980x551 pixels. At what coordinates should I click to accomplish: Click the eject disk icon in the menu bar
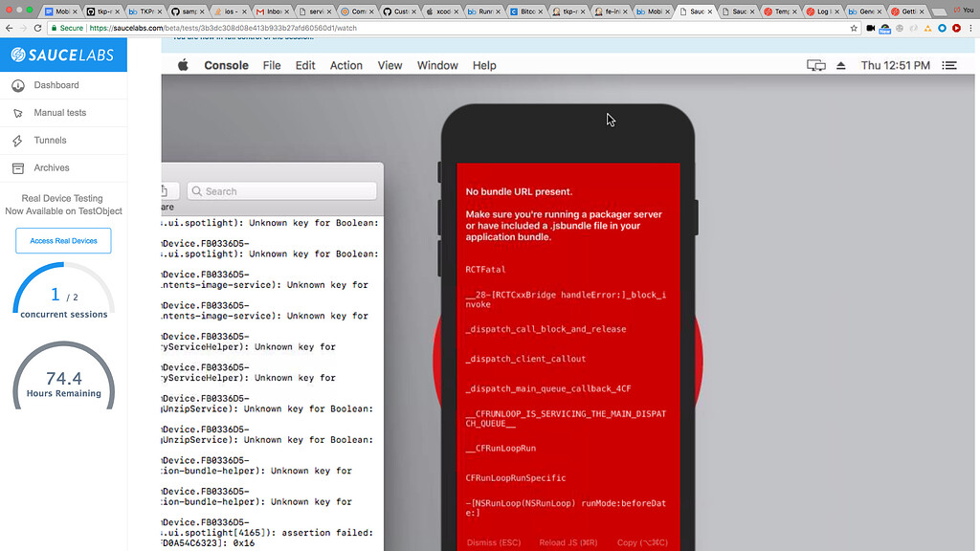840,64
